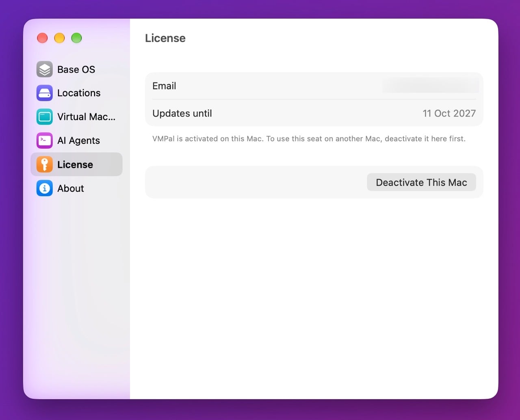
Task: Click the Locations drive icon
Action: [44, 93]
